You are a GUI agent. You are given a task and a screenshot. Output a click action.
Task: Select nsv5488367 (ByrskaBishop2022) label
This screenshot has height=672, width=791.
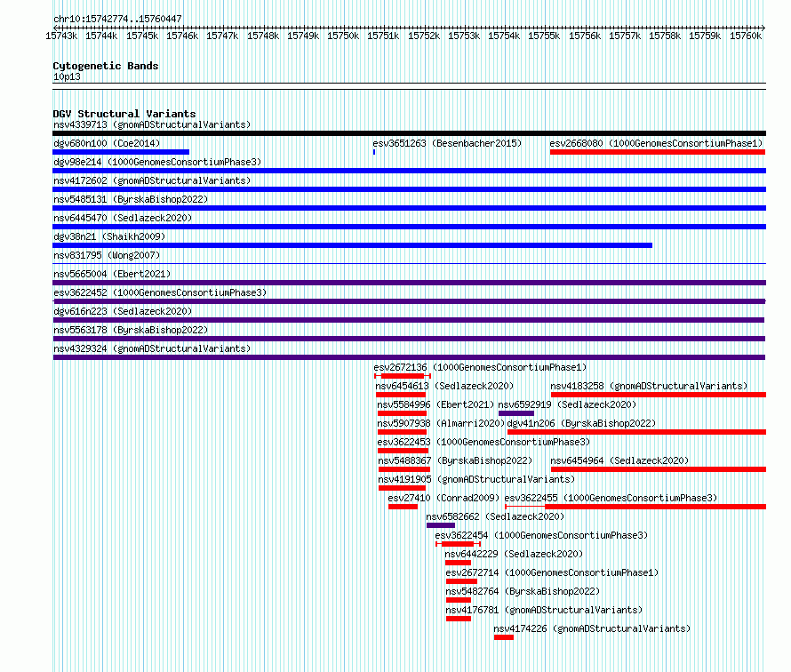click(x=455, y=460)
